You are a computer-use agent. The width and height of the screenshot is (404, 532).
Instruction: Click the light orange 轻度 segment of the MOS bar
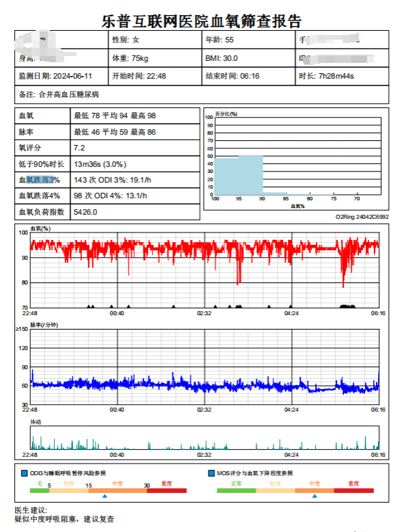click(x=275, y=490)
